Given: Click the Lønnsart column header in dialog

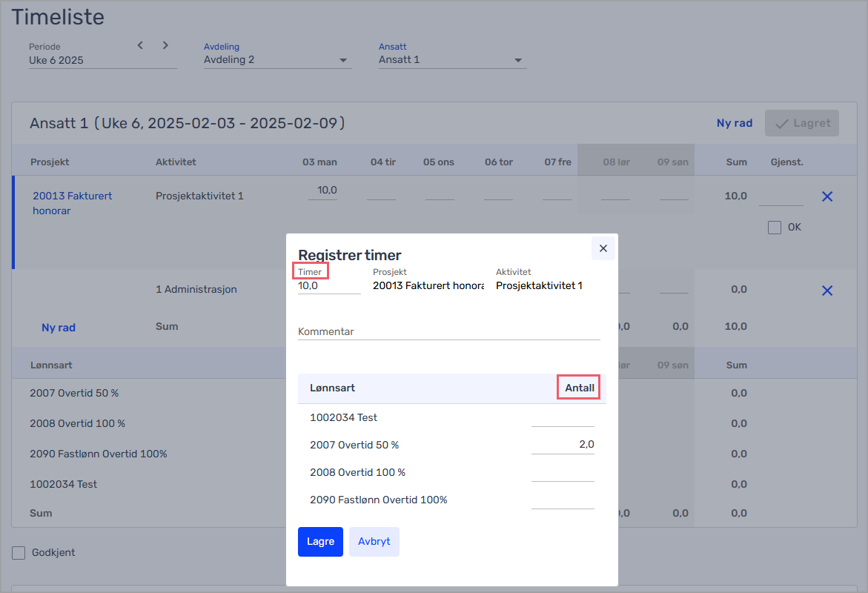Looking at the screenshot, I should 332,388.
